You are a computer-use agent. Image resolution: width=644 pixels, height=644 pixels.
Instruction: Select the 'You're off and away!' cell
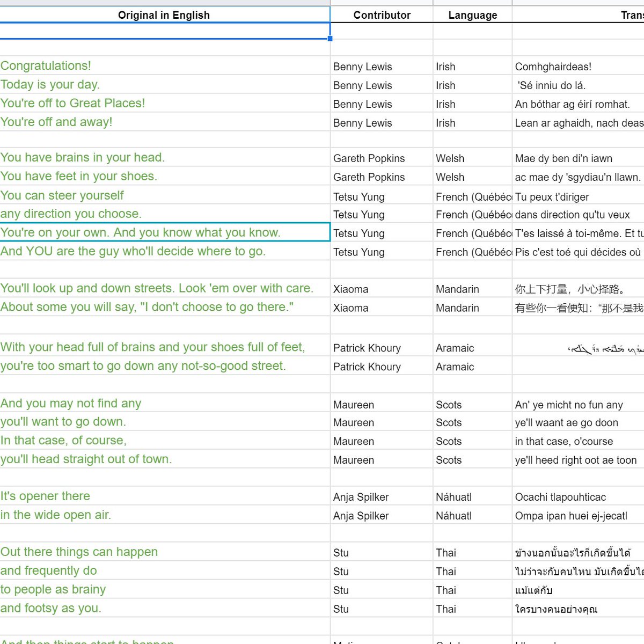164,122
